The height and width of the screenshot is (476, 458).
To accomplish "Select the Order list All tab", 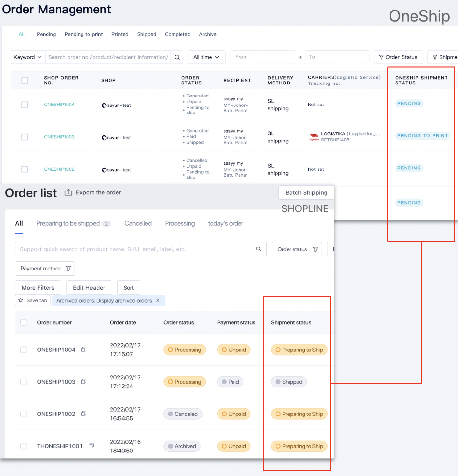I will (x=19, y=223).
